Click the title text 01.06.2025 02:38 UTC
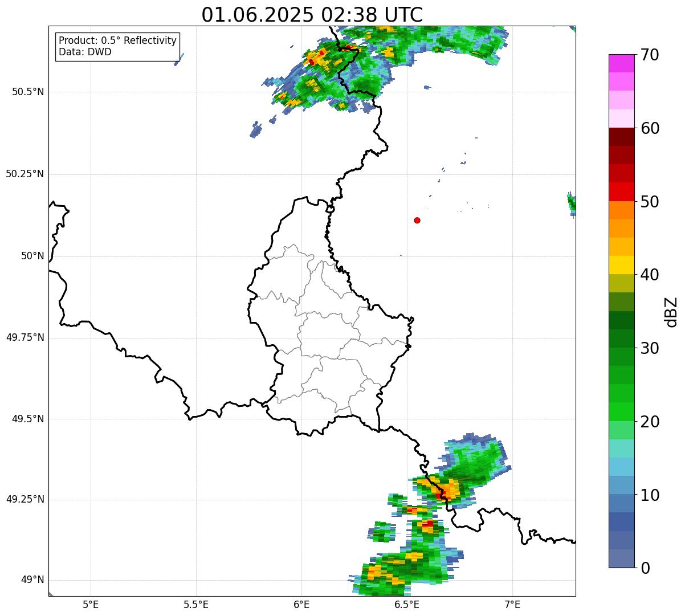Screen dimensions: 685x616 pos(312,14)
